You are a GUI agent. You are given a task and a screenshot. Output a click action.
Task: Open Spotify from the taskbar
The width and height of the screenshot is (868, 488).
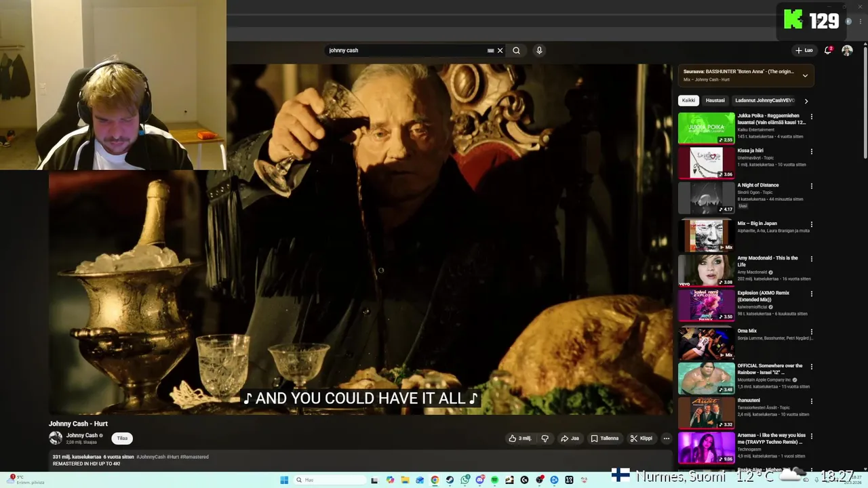pyautogui.click(x=494, y=480)
